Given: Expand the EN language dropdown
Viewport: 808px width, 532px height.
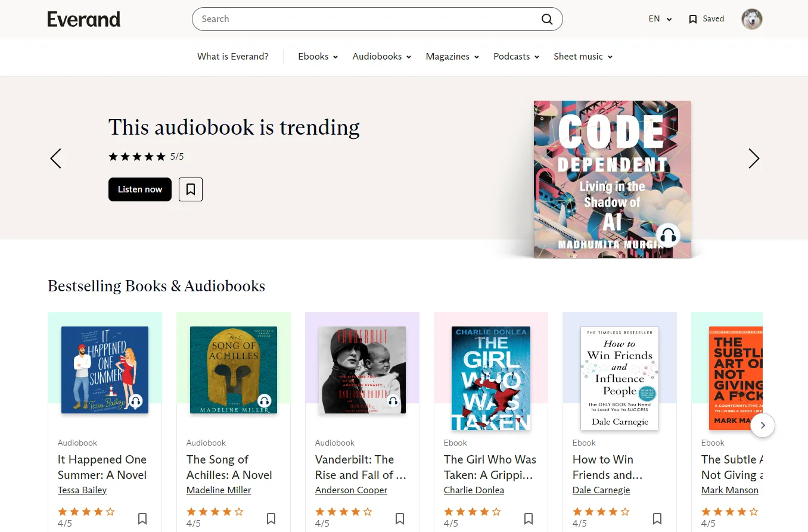Looking at the screenshot, I should click(x=660, y=19).
